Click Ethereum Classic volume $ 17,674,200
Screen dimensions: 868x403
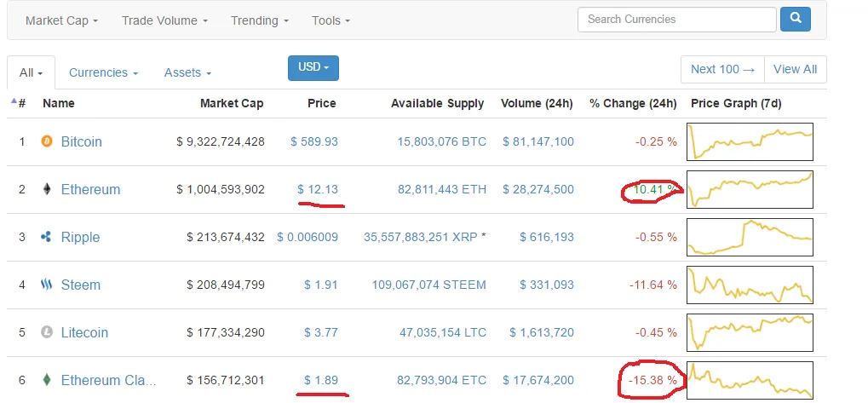tap(538, 380)
